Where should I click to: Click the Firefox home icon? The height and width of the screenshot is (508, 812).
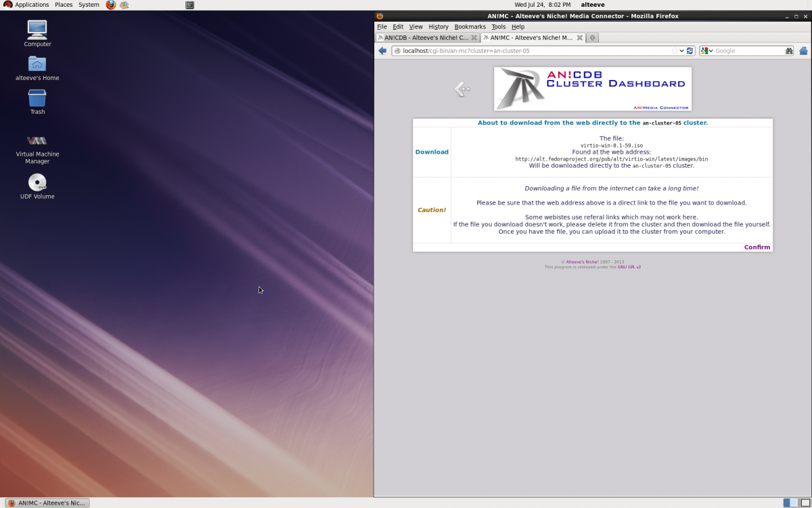[x=803, y=51]
